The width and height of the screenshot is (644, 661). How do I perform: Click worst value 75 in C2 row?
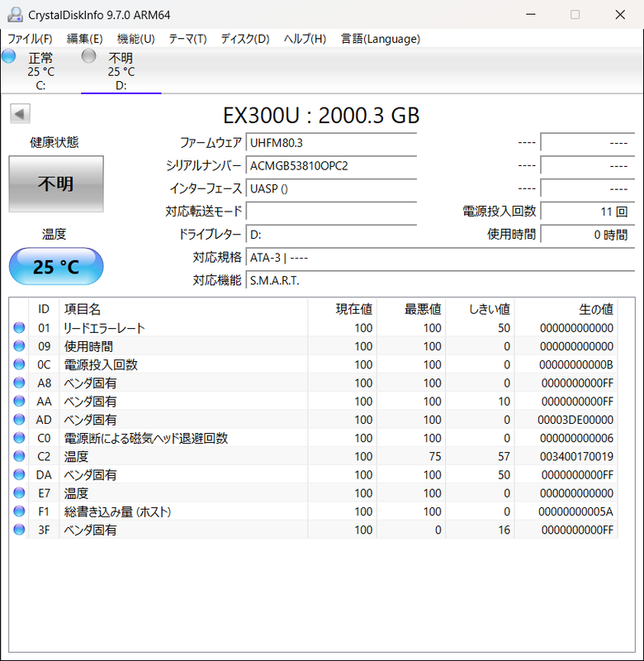pyautogui.click(x=435, y=457)
